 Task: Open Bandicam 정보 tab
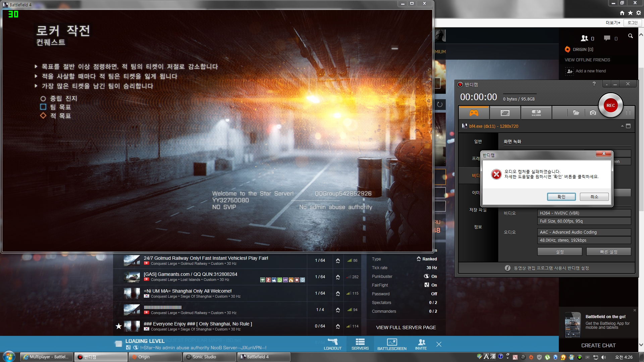point(478,227)
